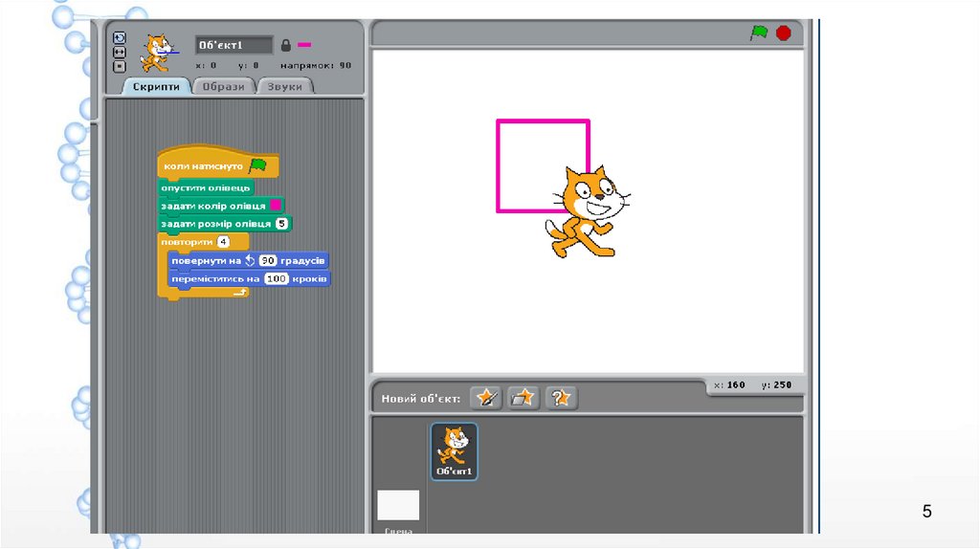This screenshot has height=549, width=980.
Task: Choose new sprite from file folder icon
Action: point(523,398)
